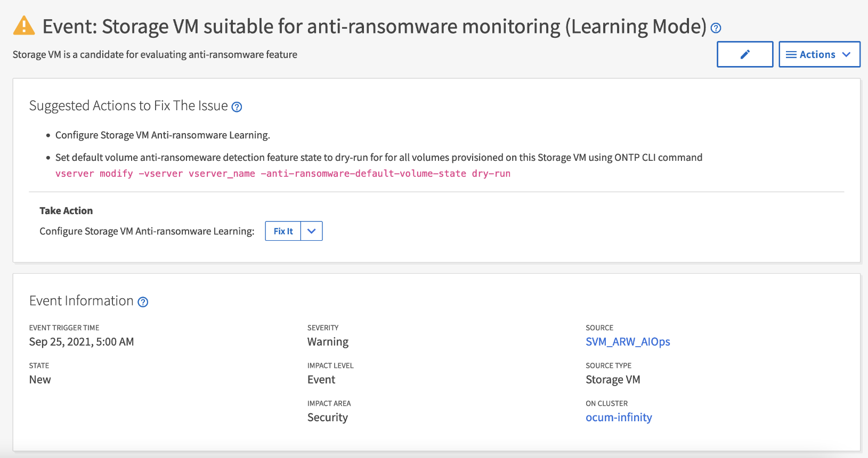Open the SVM_ARW_AIOps source link
Viewport: 868px width, 458px height.
[628, 342]
